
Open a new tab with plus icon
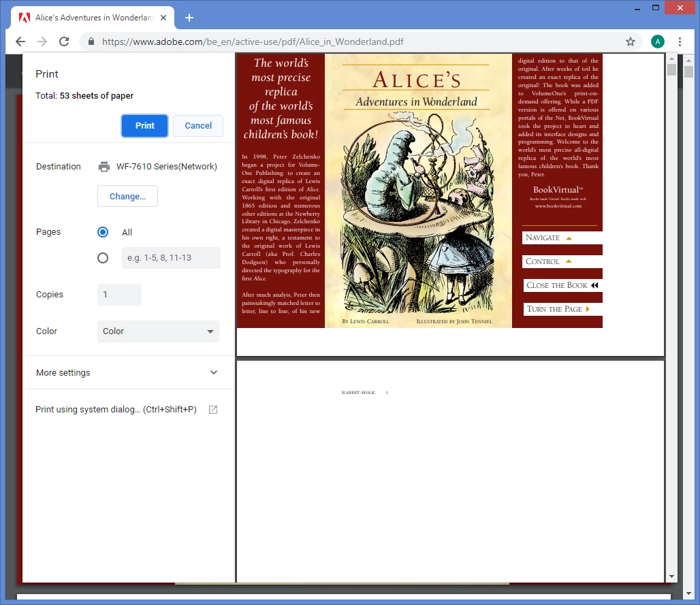189,18
